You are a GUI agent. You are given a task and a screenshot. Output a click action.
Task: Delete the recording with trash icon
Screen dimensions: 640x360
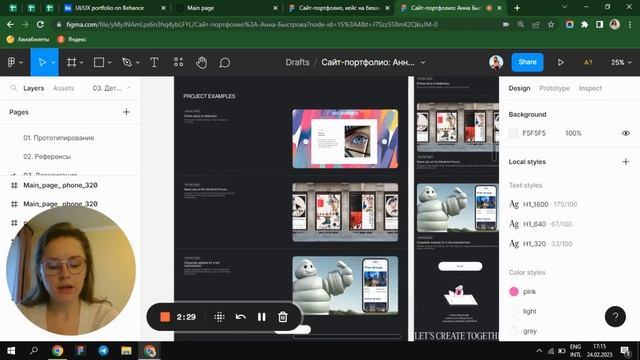pos(283,317)
